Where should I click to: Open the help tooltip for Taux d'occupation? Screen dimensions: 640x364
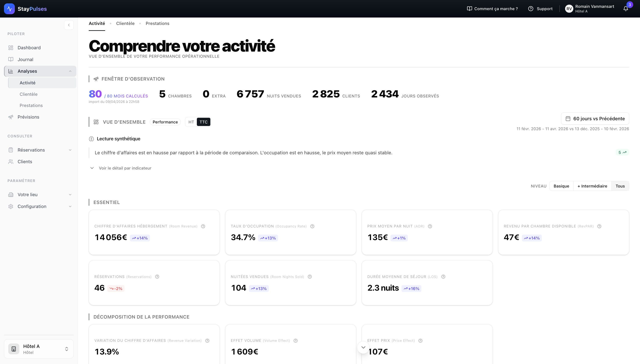[x=312, y=226]
